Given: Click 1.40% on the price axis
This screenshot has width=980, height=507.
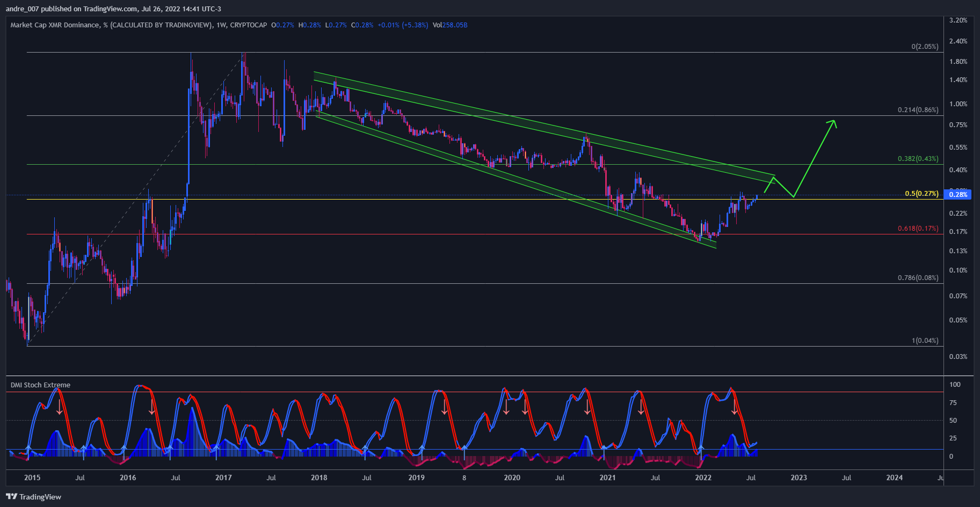Looking at the screenshot, I should (x=959, y=79).
